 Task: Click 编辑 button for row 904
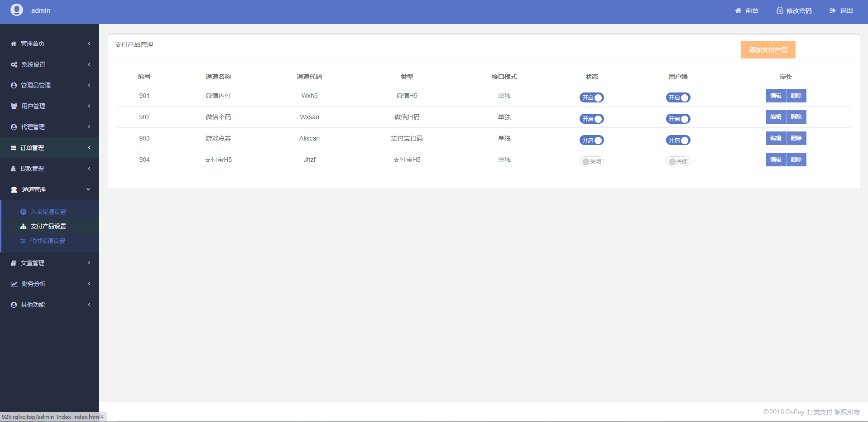(776, 160)
